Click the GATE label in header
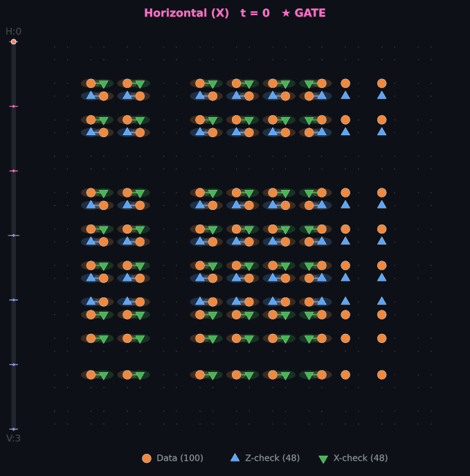The height and width of the screenshot is (476, 470). 310,13
